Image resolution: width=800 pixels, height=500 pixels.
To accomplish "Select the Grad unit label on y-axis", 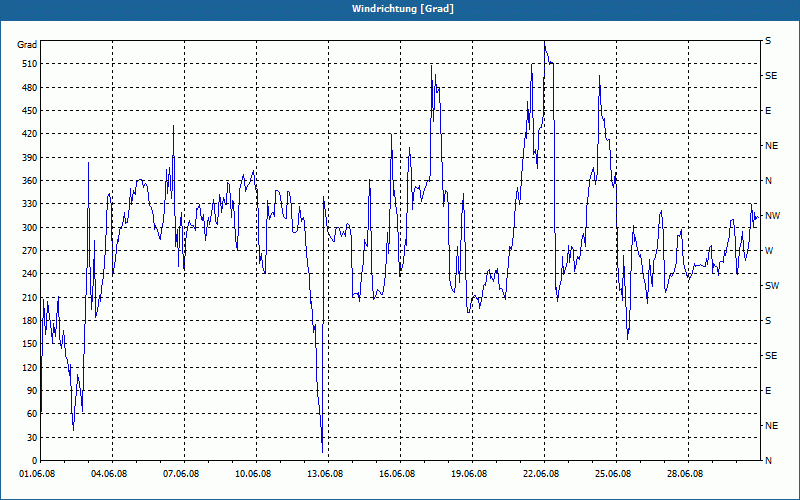I will point(27,45).
